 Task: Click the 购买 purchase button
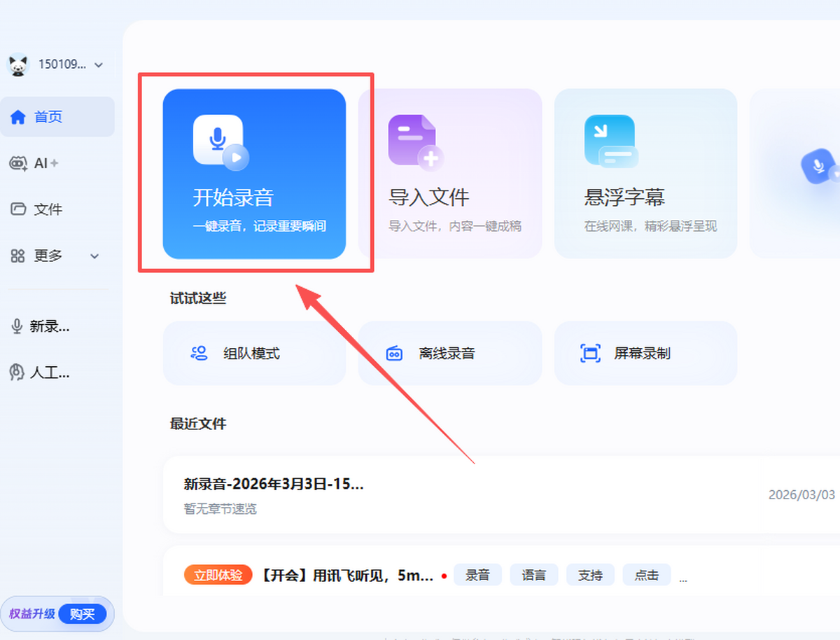click(82, 614)
